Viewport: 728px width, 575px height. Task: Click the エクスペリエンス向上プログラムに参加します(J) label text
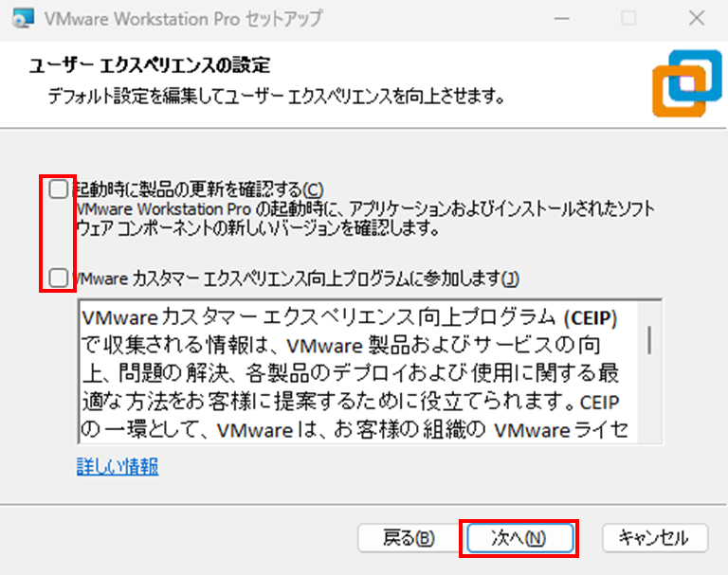[x=296, y=279]
